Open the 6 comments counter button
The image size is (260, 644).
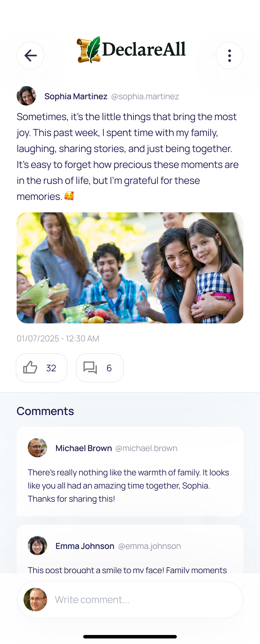pos(100,368)
